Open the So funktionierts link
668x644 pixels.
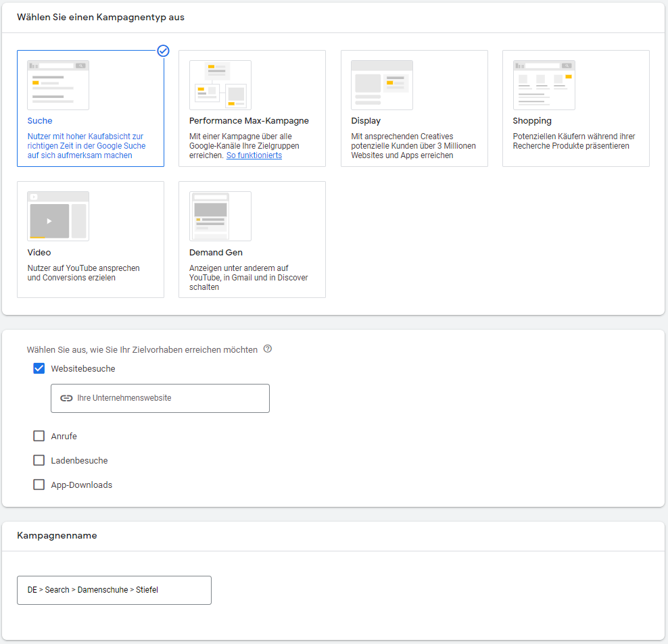tap(254, 155)
